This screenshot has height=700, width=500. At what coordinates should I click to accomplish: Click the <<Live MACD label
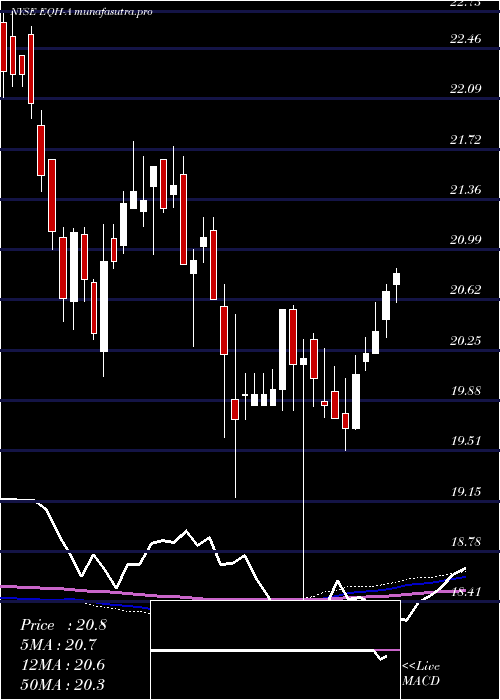click(x=421, y=674)
